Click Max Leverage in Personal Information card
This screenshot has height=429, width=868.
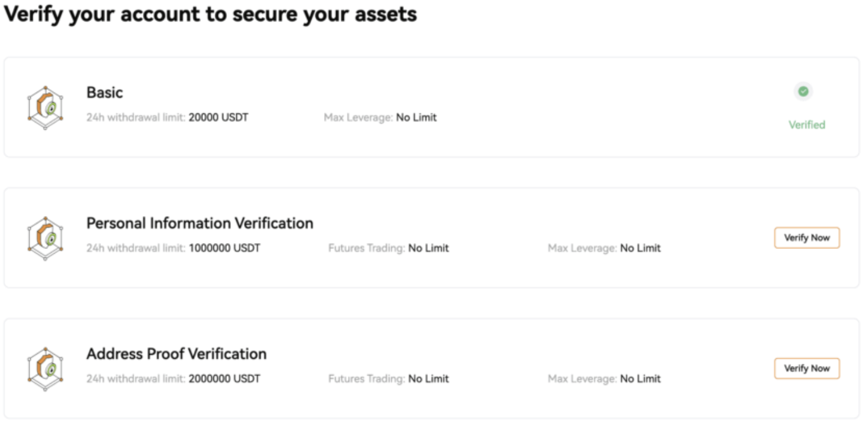[x=604, y=248]
